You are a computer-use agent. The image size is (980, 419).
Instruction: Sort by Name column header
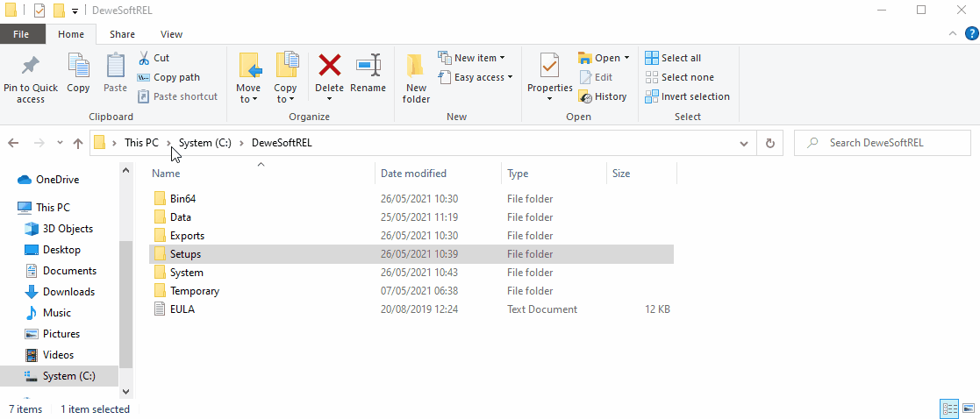(261, 174)
